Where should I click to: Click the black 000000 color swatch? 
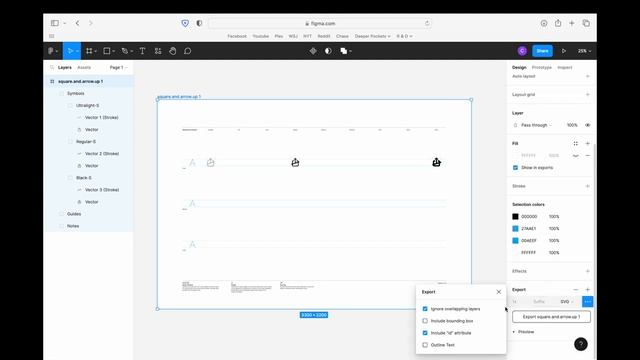click(x=515, y=217)
